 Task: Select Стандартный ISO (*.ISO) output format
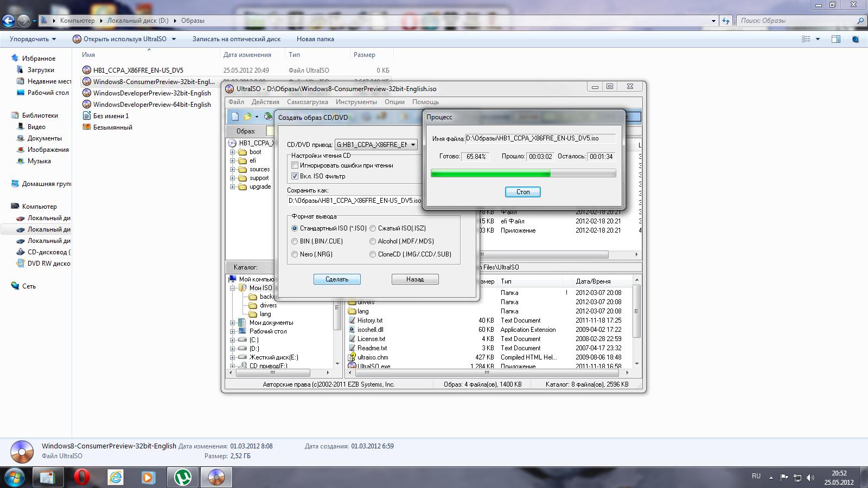tap(295, 228)
